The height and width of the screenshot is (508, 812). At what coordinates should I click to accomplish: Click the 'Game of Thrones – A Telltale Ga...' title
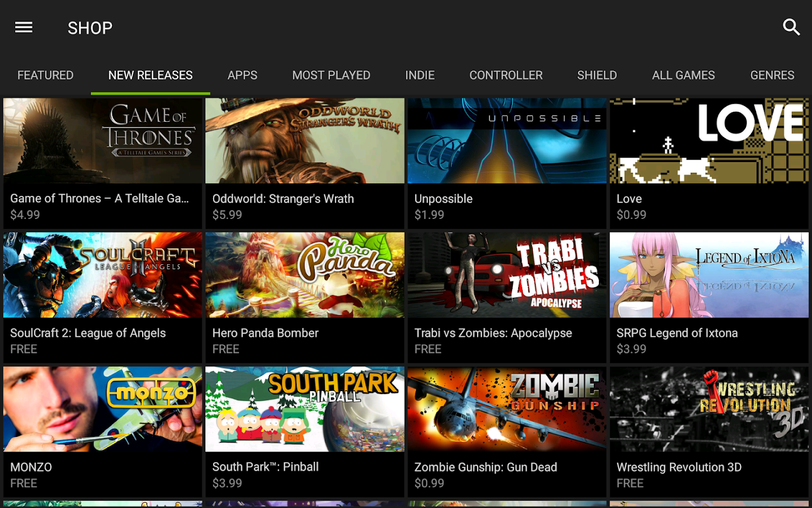pos(99,199)
